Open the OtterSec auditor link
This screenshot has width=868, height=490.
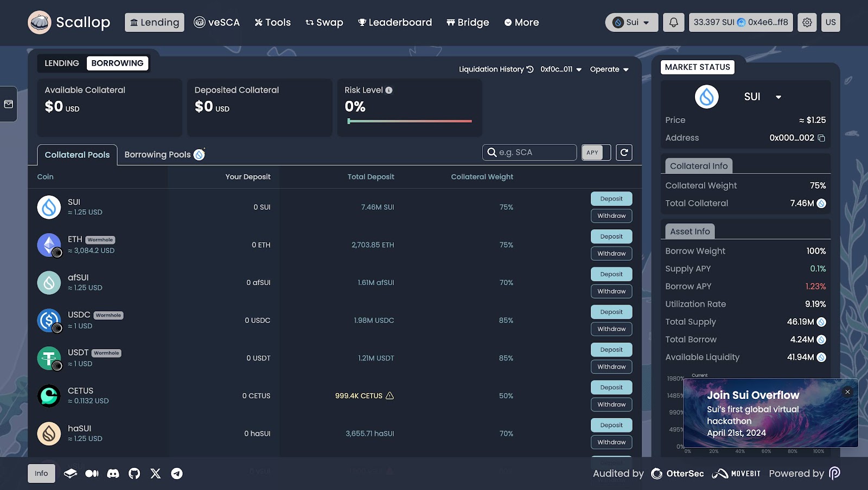(x=678, y=473)
